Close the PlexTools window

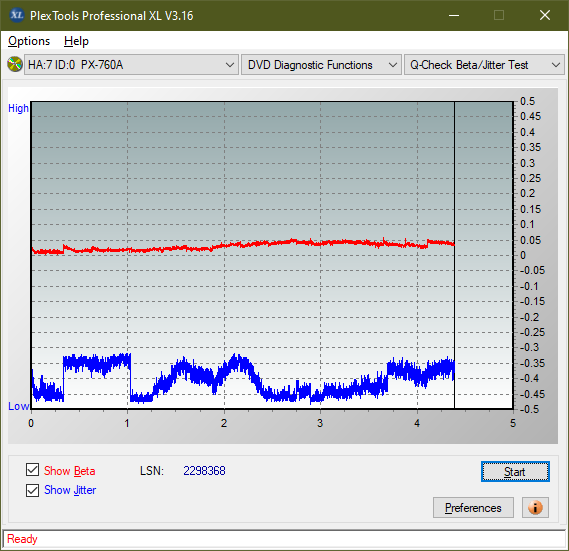pos(544,15)
